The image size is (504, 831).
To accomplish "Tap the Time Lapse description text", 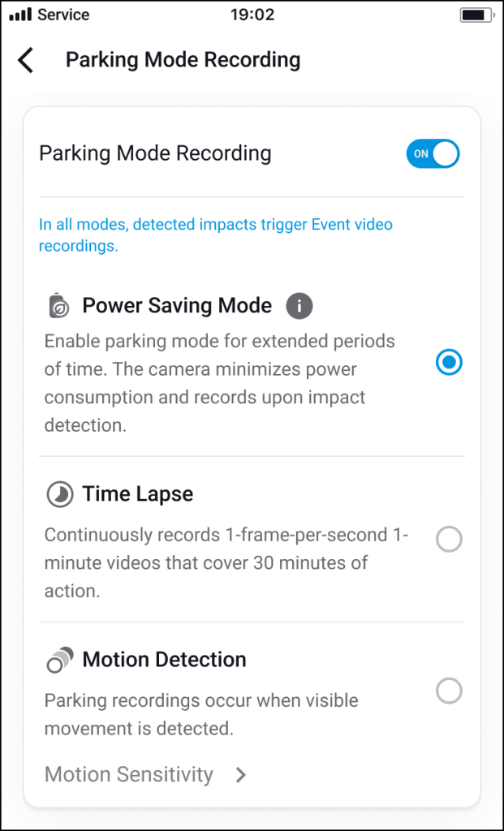I will pos(226,562).
